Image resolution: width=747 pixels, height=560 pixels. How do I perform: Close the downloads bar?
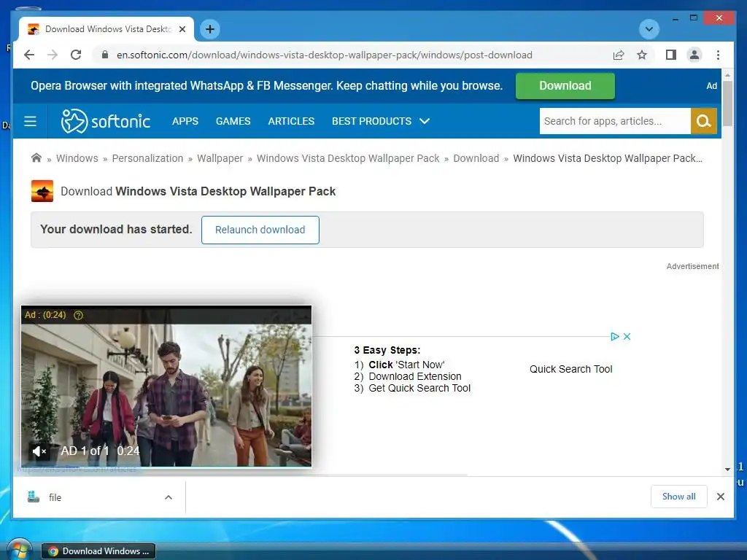click(x=720, y=497)
